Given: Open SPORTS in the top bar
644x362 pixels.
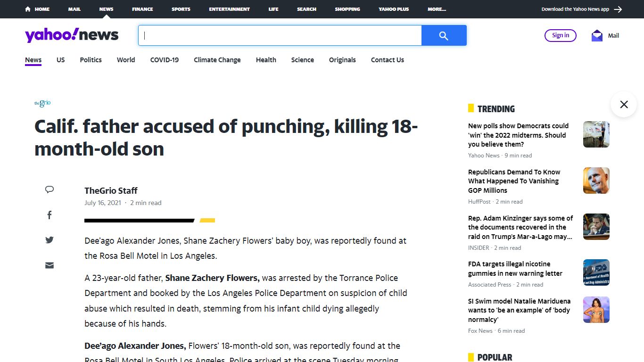Looking at the screenshot, I should tap(181, 9).
